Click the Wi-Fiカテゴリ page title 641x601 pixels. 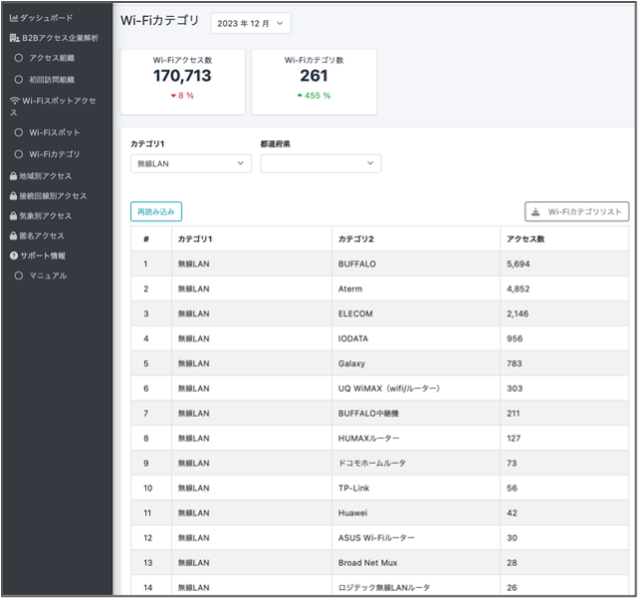[160, 20]
